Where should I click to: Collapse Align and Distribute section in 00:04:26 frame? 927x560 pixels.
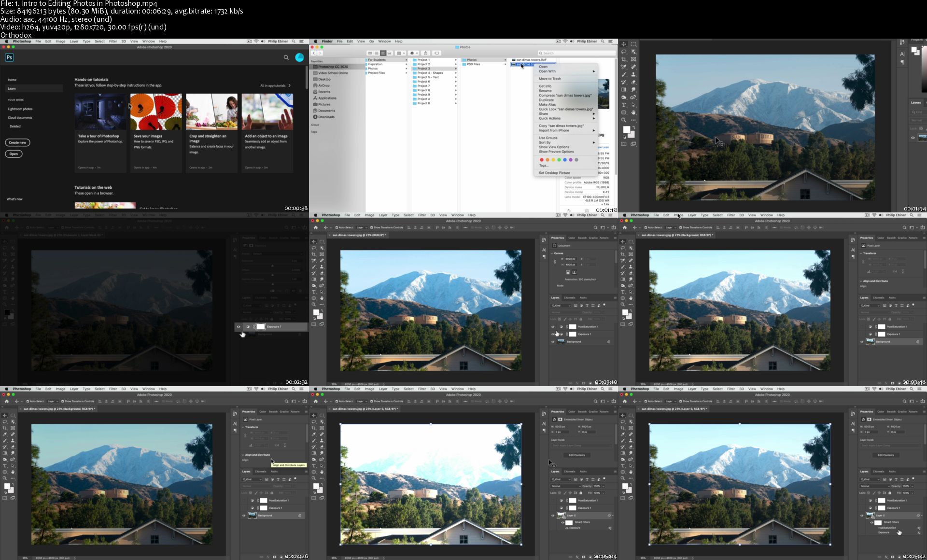243,455
